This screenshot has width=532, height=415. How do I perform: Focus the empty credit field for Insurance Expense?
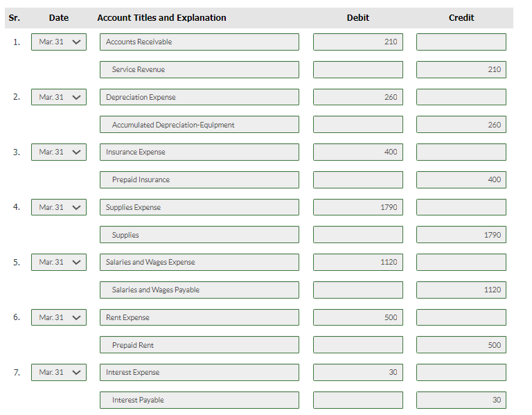pyautogui.click(x=461, y=152)
